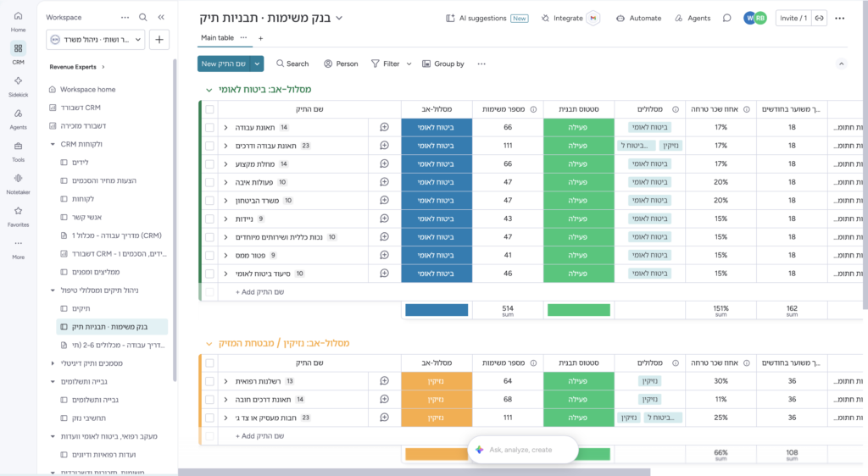The width and height of the screenshot is (868, 476).
Task: Tick checkbox for סיעוד ביטוח לאומי row
Action: pos(210,273)
